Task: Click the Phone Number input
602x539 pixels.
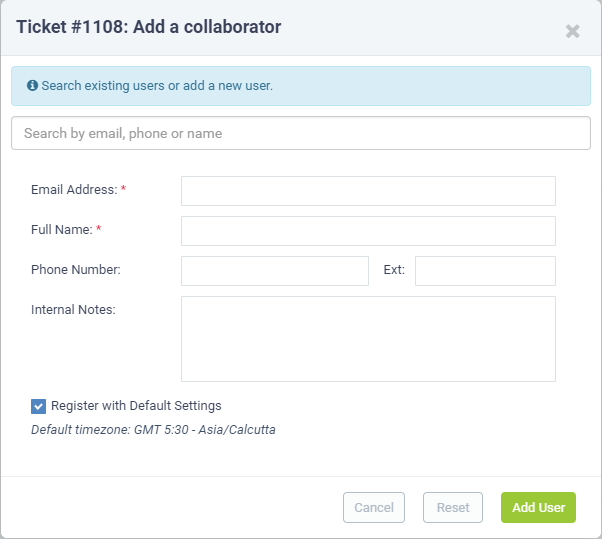Action: (275, 271)
